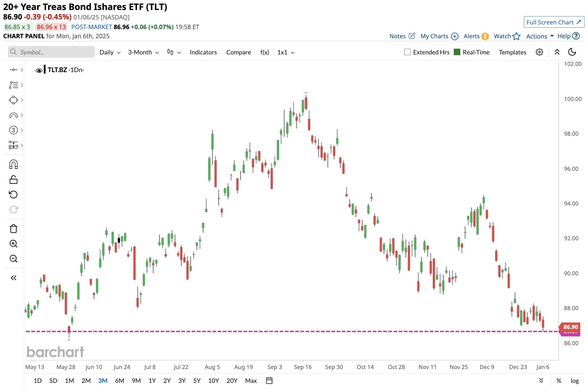Select the measurement slider tool
Screen dimensions: 588x392
13,145
